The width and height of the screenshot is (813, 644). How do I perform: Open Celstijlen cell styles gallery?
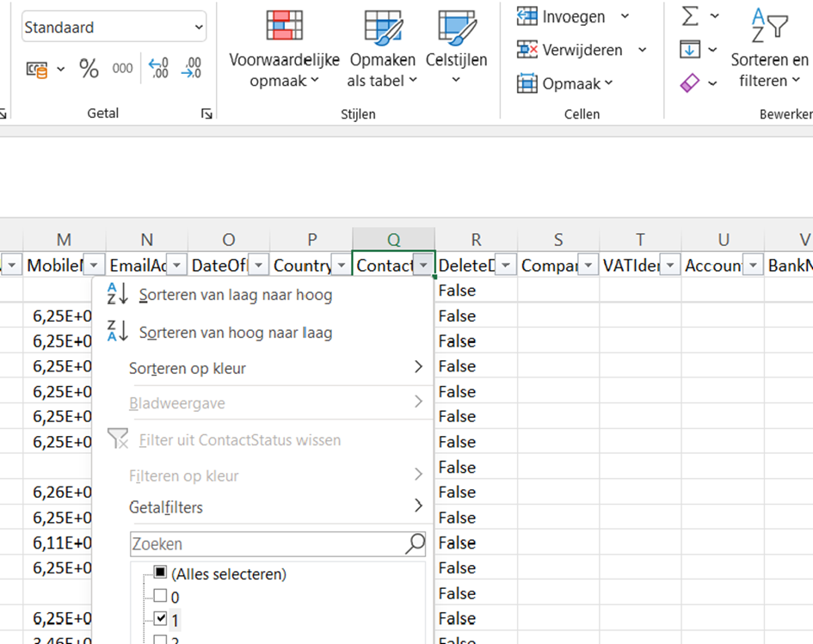(456, 47)
